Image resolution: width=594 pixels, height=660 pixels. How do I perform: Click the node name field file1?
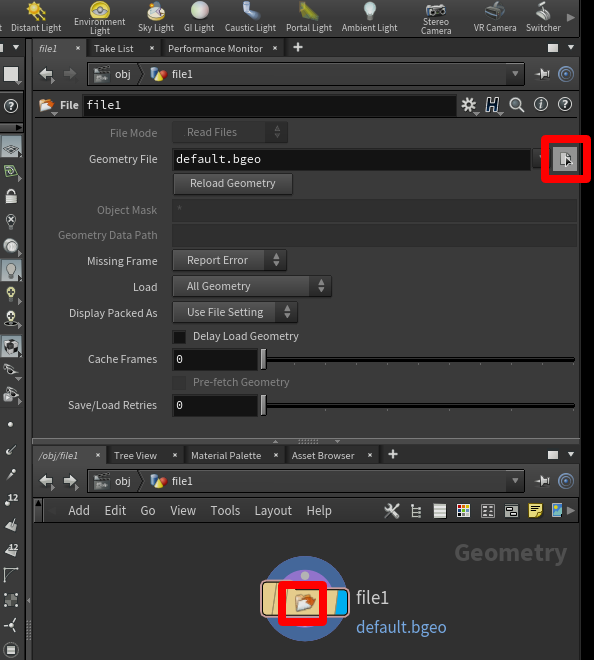coord(270,105)
